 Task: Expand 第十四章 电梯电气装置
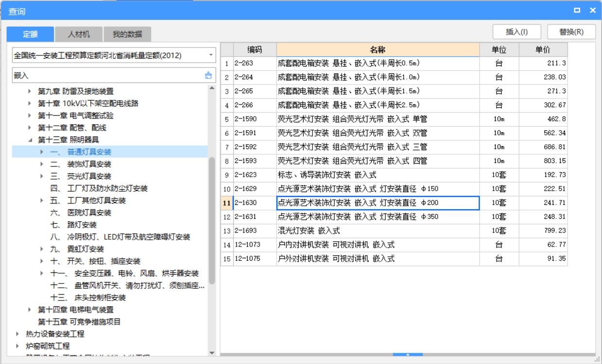pyautogui.click(x=30, y=310)
